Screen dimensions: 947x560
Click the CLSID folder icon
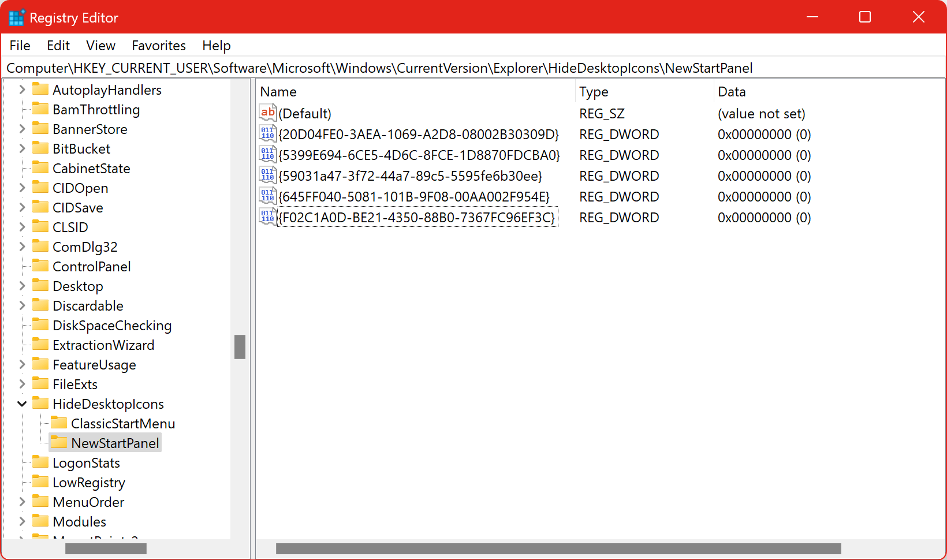point(40,226)
